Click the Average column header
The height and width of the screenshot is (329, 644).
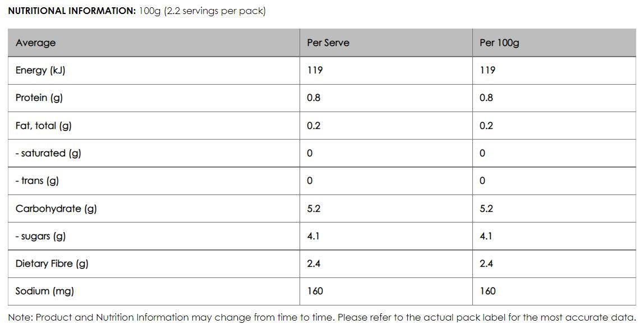[36, 43]
